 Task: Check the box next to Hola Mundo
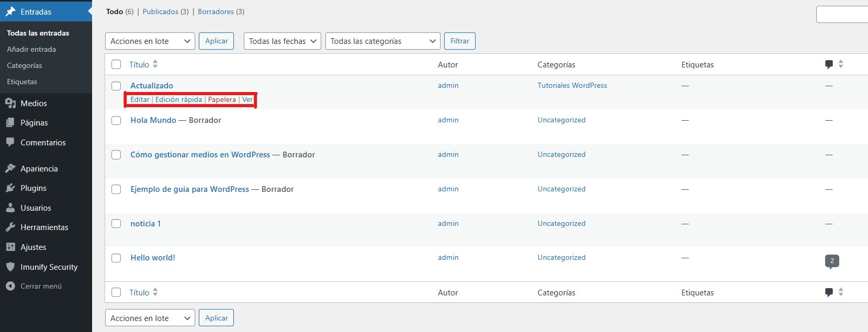point(116,120)
